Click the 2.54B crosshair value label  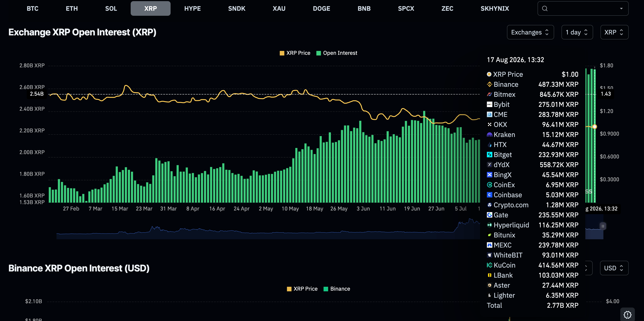tap(37, 94)
